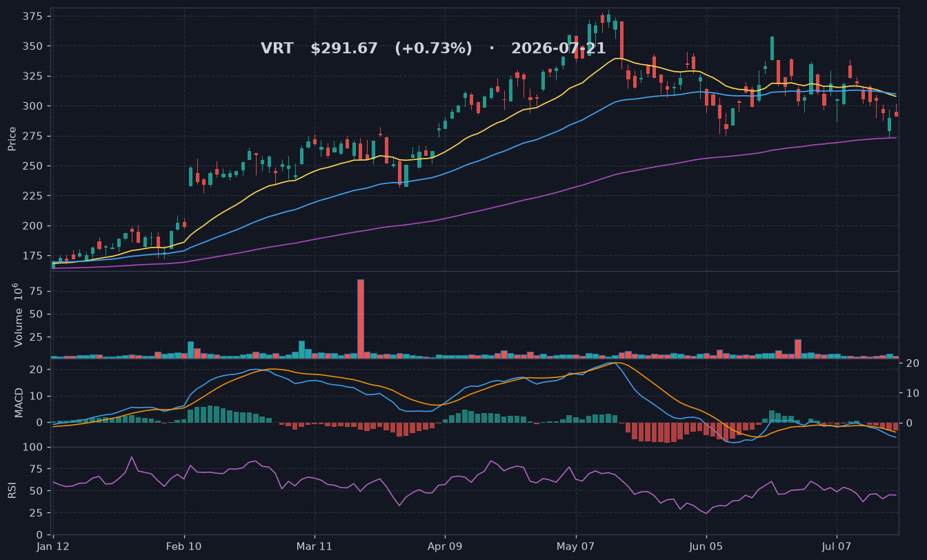The width and height of the screenshot is (927, 560).
Task: Click the Jan 12 date label
Action: pos(53,545)
